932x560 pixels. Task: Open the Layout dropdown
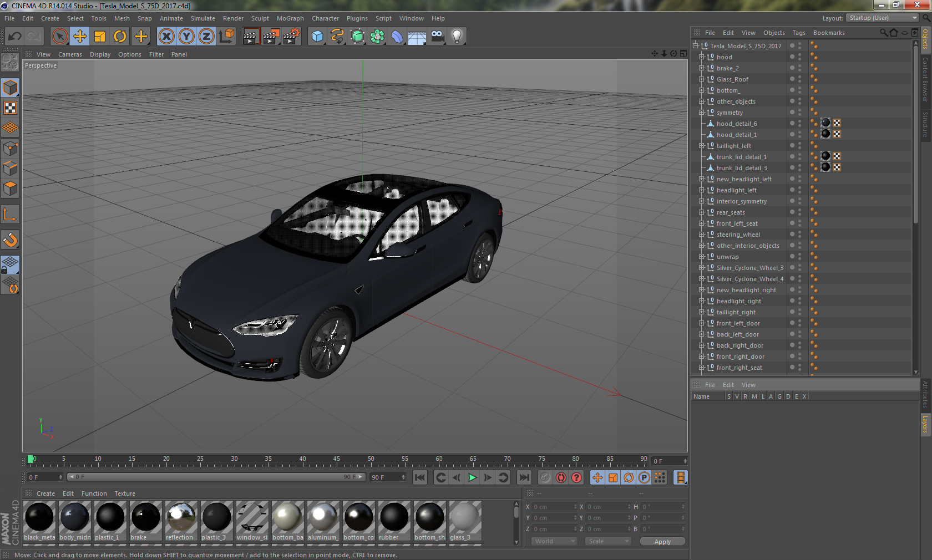[883, 18]
